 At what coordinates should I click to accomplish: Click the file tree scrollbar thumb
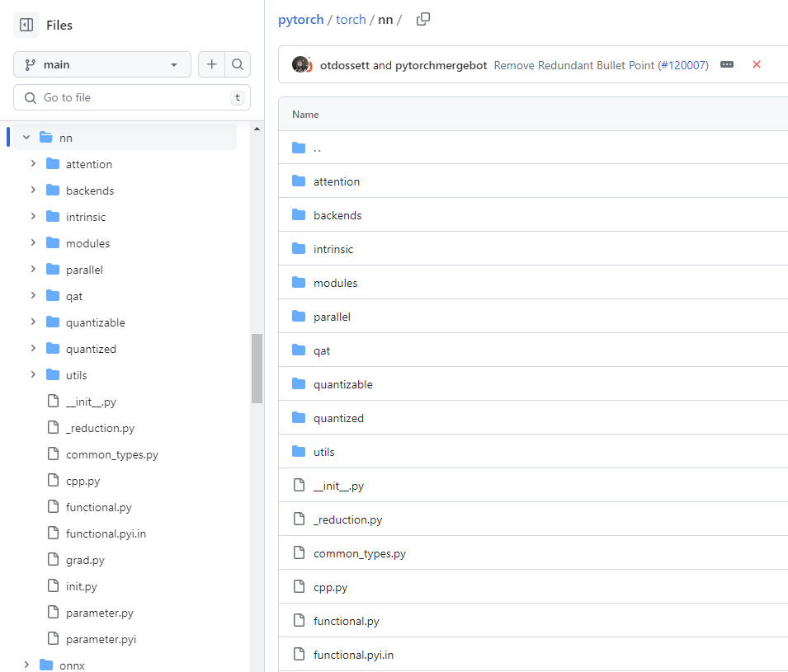point(257,368)
